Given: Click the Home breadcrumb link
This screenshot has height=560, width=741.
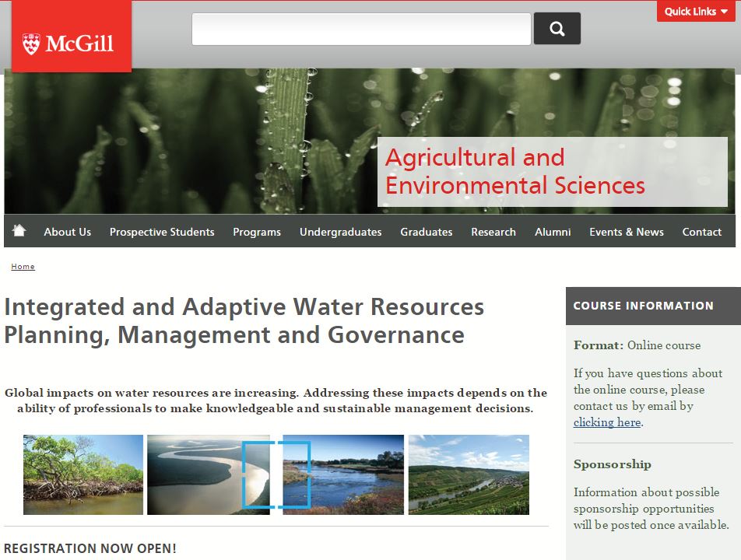Looking at the screenshot, I should pos(23,266).
